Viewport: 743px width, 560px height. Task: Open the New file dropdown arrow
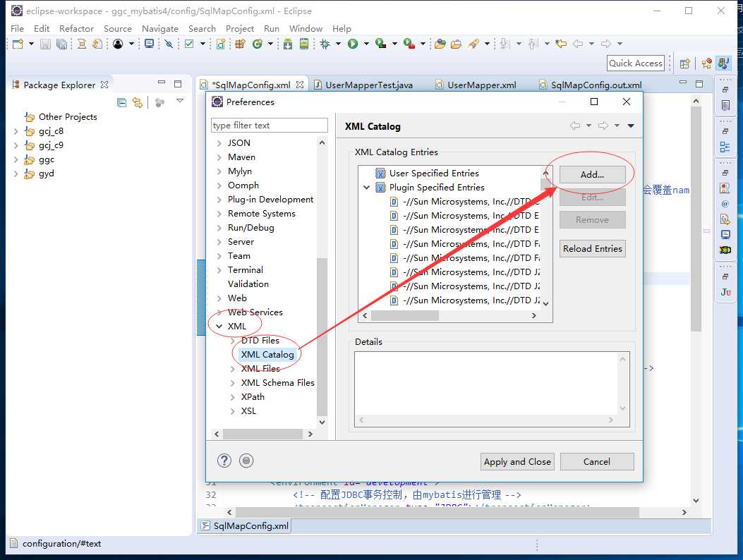[x=31, y=44]
